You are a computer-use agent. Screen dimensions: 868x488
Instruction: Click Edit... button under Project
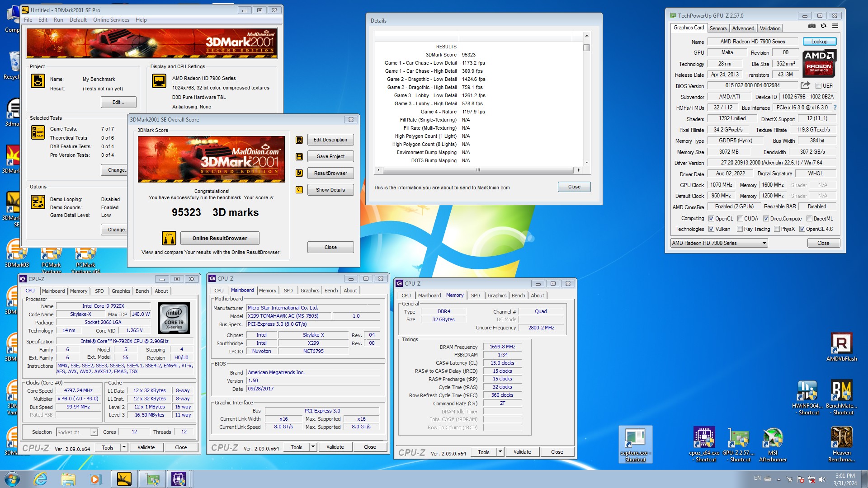pos(118,103)
